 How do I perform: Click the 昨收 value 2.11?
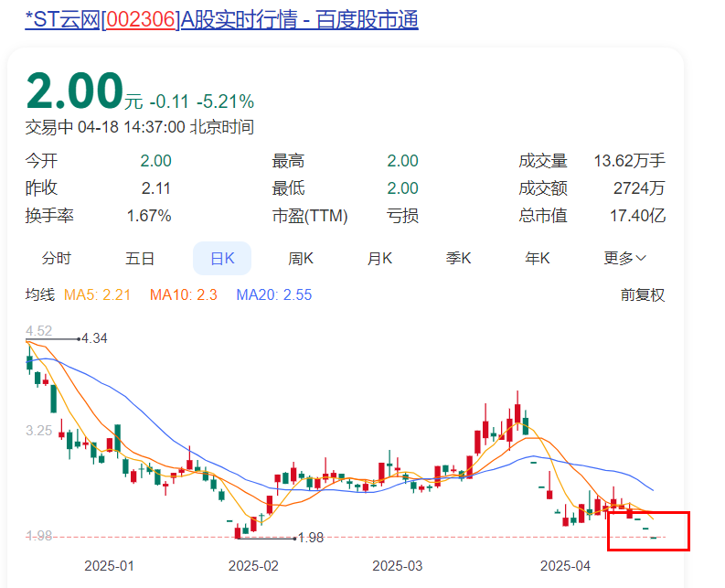(155, 188)
